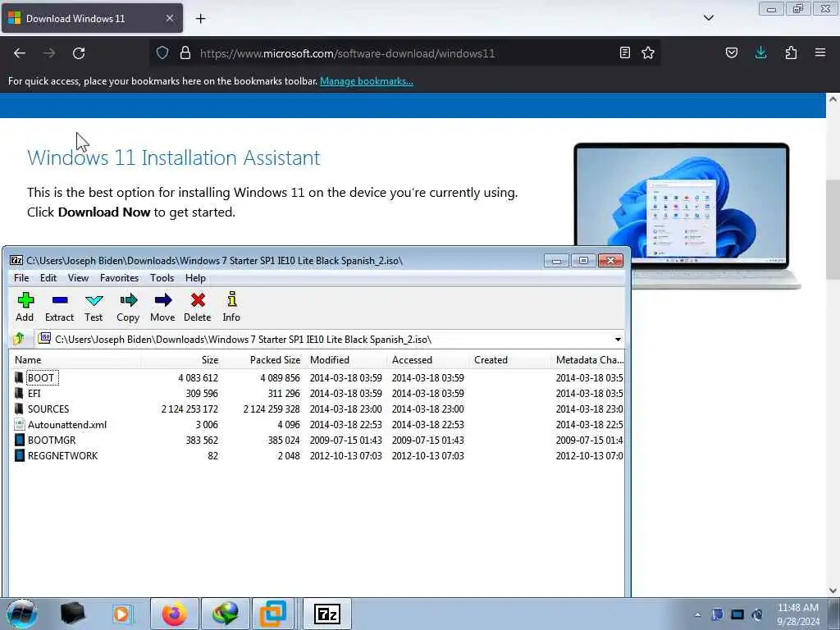Open the Firefox hamburger application menu

820,52
